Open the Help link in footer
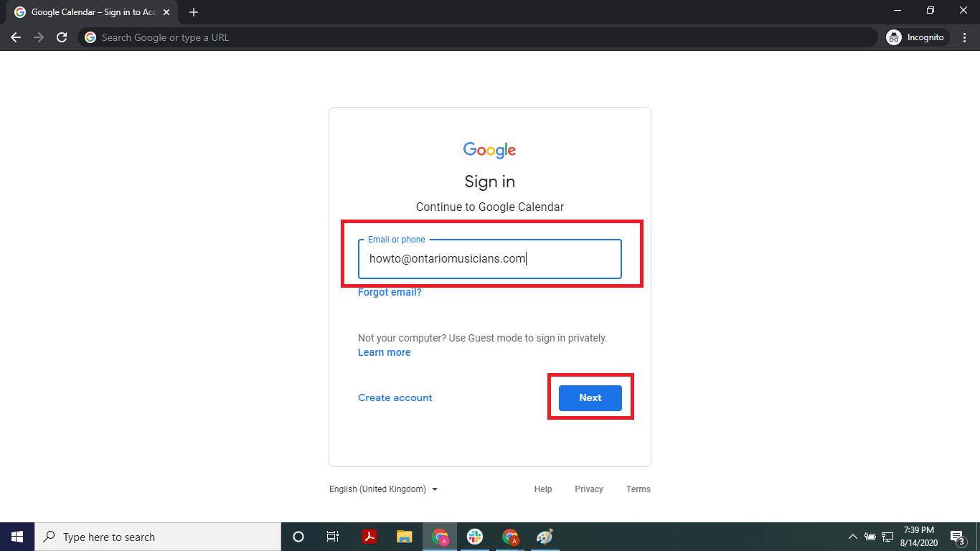 click(543, 489)
